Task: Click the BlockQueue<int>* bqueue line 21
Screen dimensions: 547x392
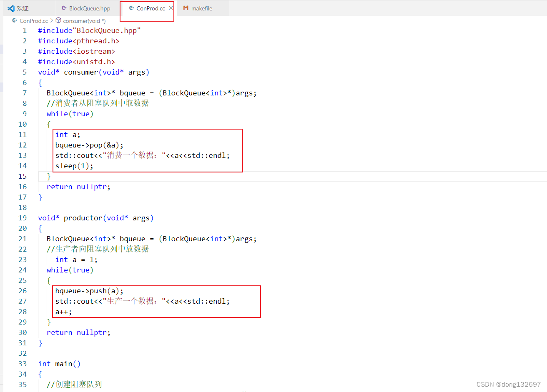Action: tap(152, 239)
